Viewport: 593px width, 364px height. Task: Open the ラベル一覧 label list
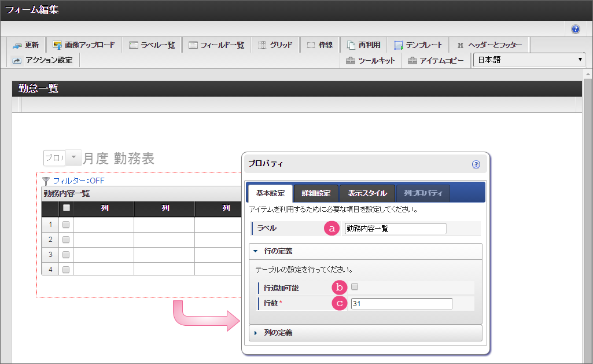point(152,45)
